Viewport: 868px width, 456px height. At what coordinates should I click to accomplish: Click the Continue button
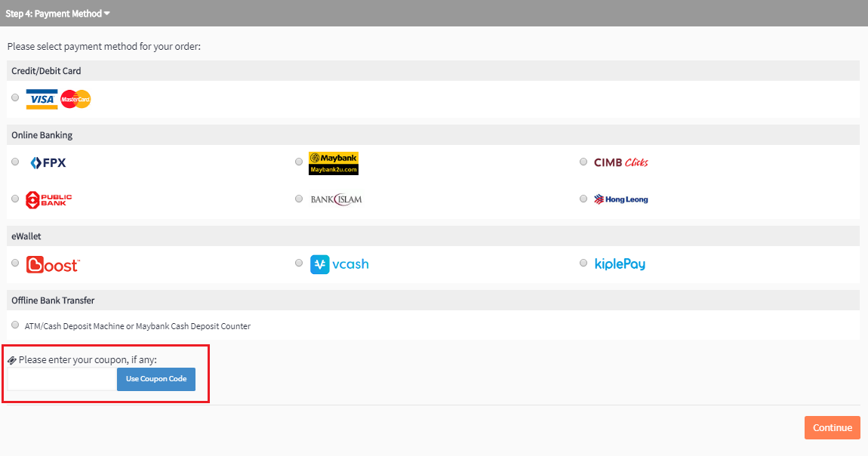(832, 428)
